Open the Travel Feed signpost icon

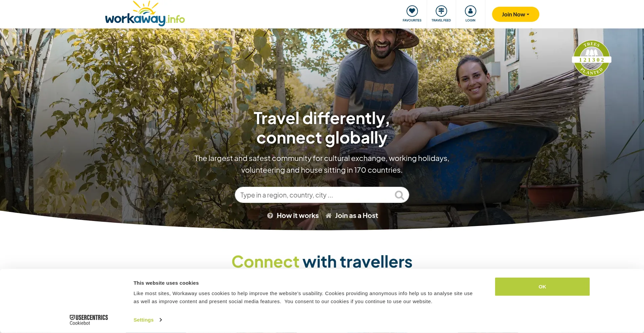(x=441, y=11)
